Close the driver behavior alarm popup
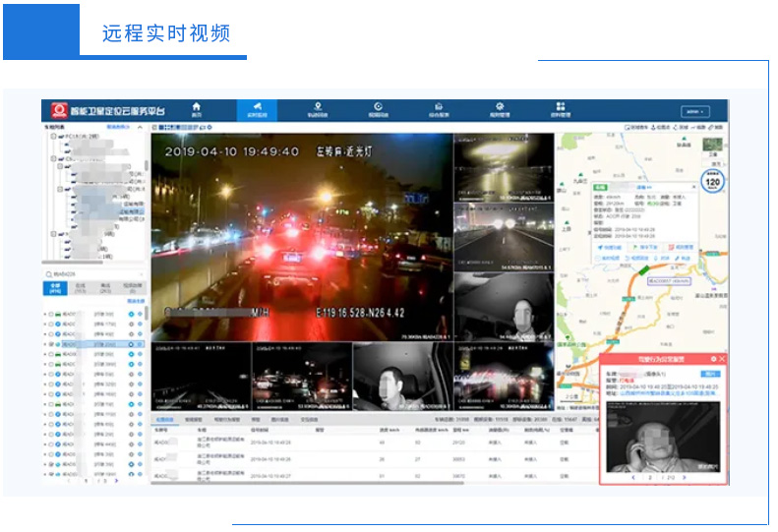 pyautogui.click(x=723, y=359)
